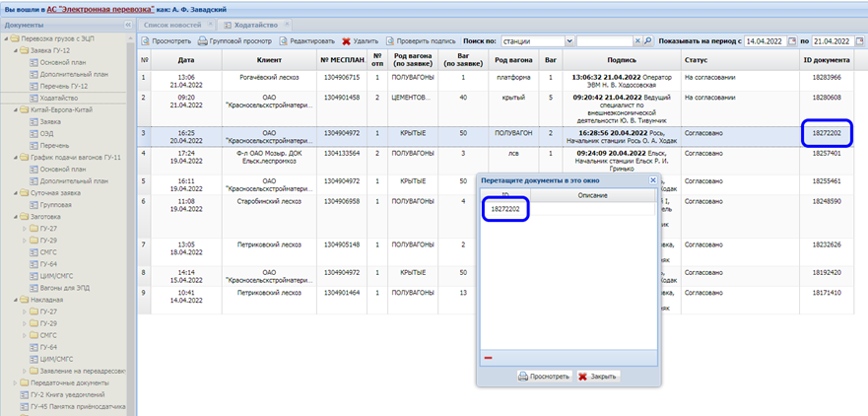
Task: Click the Описание column header in the dialog
Action: pyautogui.click(x=592, y=195)
